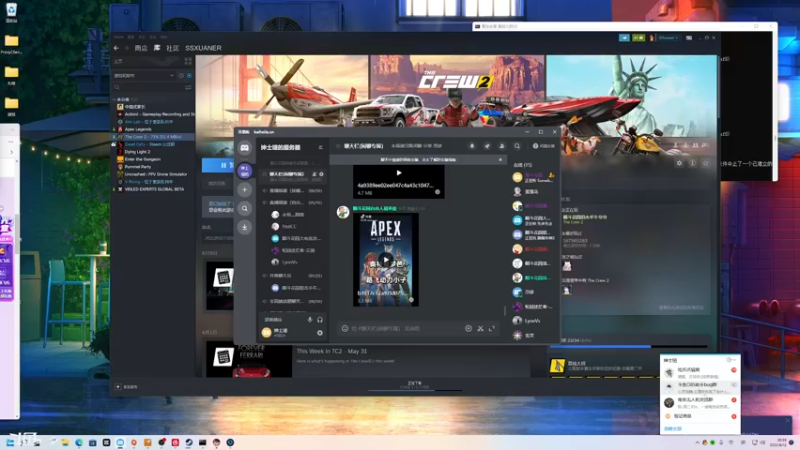The width and height of the screenshot is (800, 450).
Task: Click ignore all link in notification popup
Action: pyautogui.click(x=673, y=429)
